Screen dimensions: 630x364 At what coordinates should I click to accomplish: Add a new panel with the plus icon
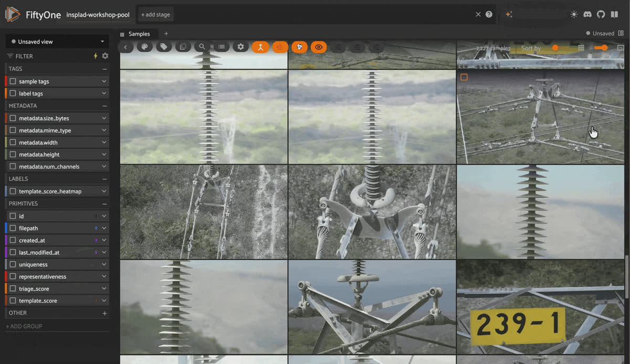(166, 34)
